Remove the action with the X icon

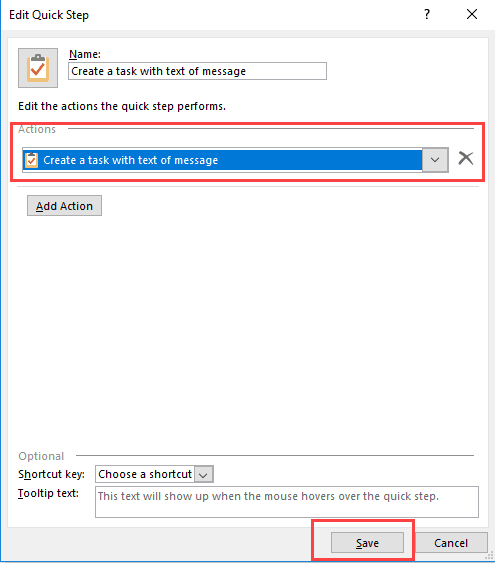pos(466,158)
